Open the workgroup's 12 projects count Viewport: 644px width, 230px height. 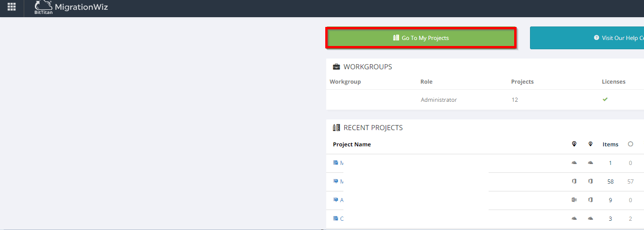click(514, 100)
